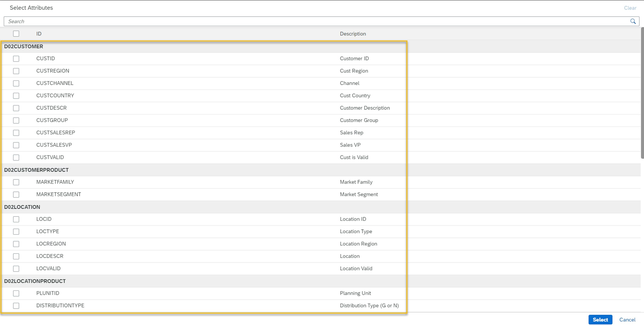Tick the CUSTSALESREP checkbox
Viewport: 644px width, 326px height.
tap(16, 133)
